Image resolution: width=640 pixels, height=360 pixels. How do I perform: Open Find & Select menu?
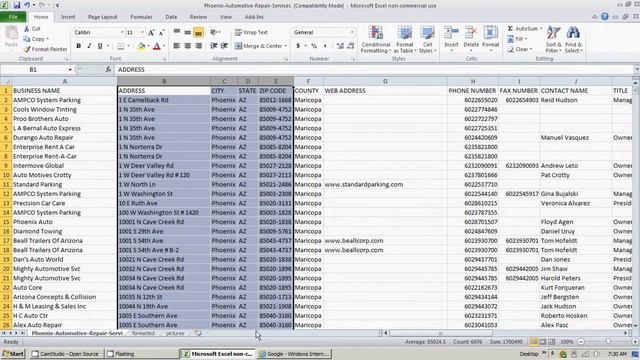pyautogui.click(x=573, y=40)
